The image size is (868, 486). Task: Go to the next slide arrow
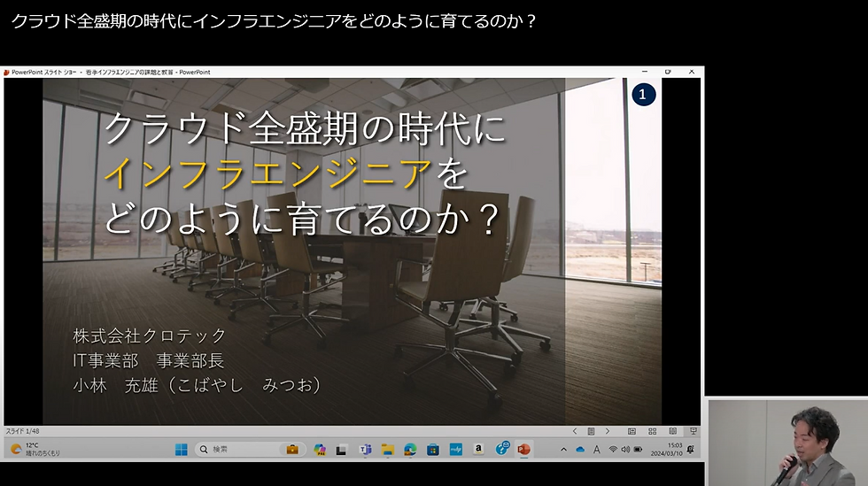[608, 431]
